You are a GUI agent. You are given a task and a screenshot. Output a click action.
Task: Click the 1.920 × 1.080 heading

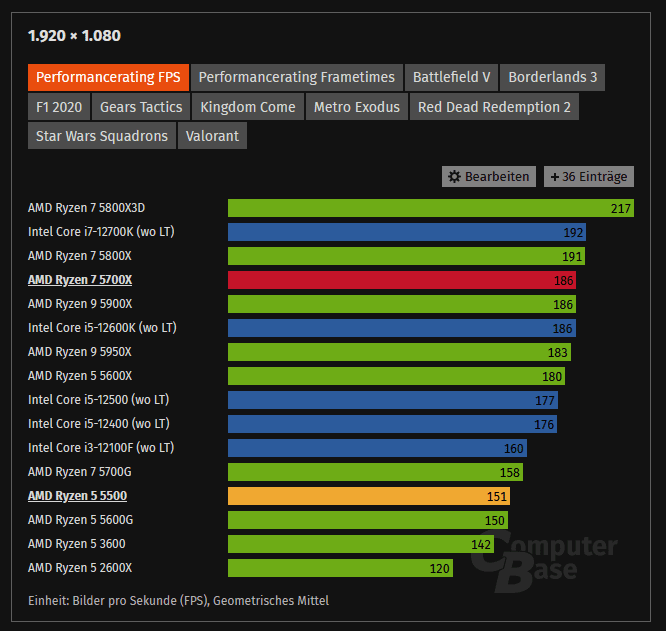pos(74,36)
